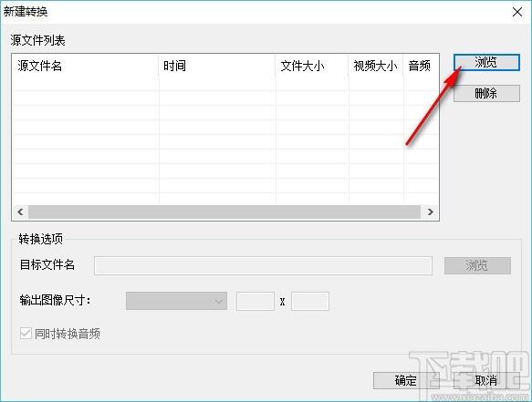Click the top 浏览 button beside source list
This screenshot has width=532, height=402.
click(x=486, y=62)
